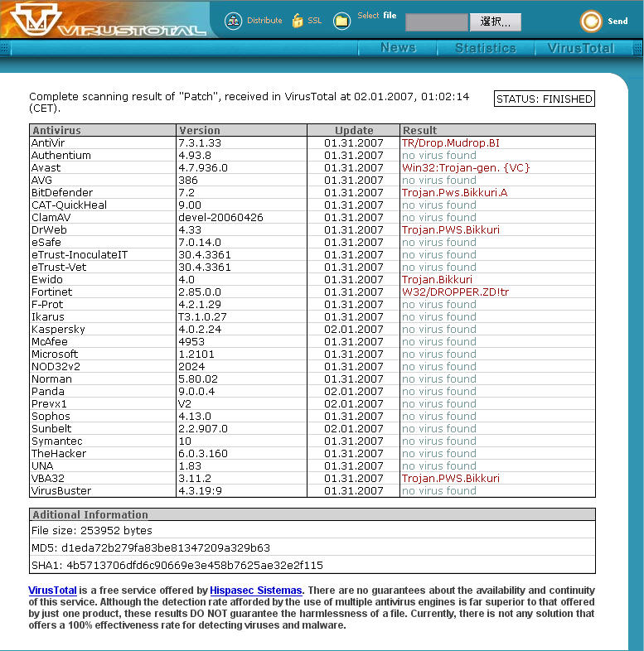This screenshot has width=644, height=651.
Task: Click the Avast antivirus name
Action: click(46, 168)
